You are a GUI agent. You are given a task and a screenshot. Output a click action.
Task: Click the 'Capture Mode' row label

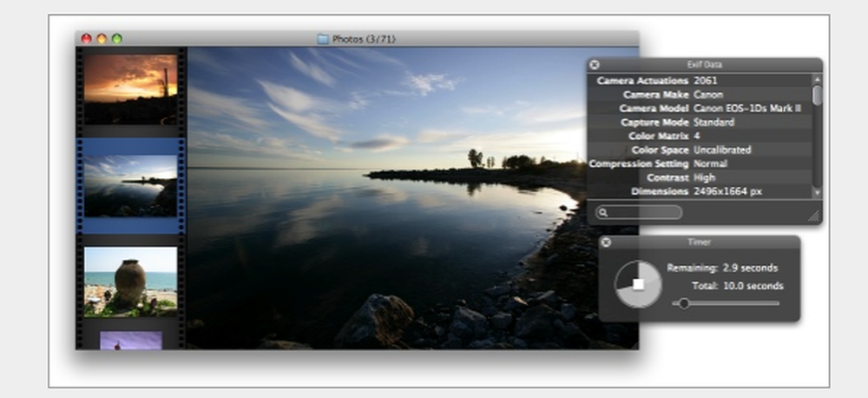654,123
